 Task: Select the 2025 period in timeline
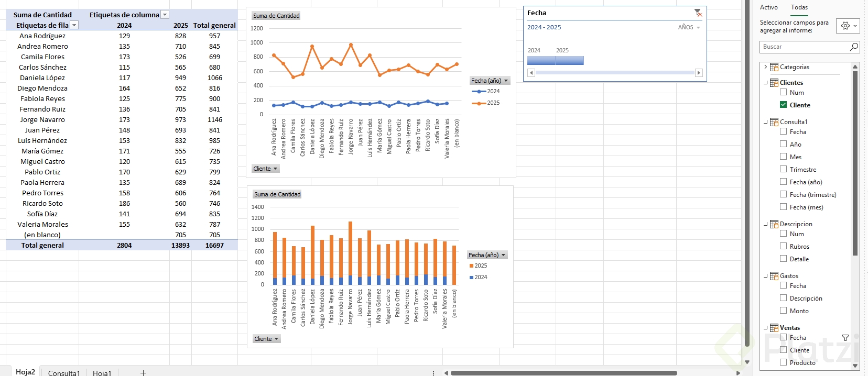pyautogui.click(x=570, y=61)
